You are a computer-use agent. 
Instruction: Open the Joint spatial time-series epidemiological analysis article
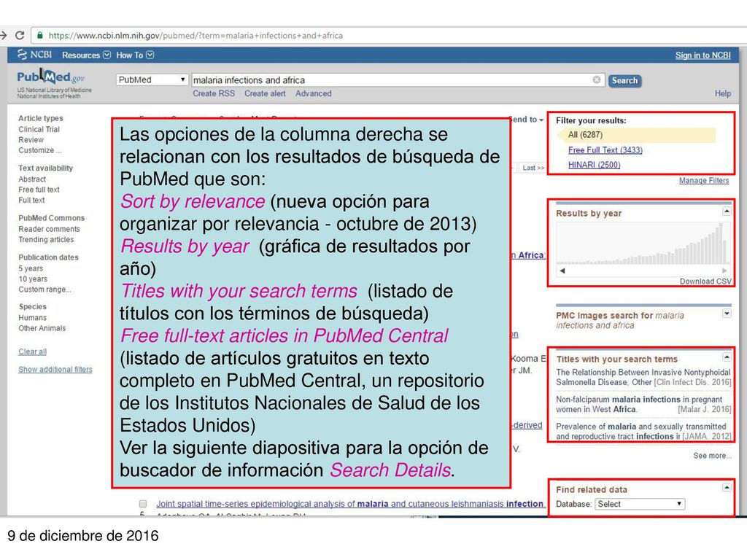point(351,504)
